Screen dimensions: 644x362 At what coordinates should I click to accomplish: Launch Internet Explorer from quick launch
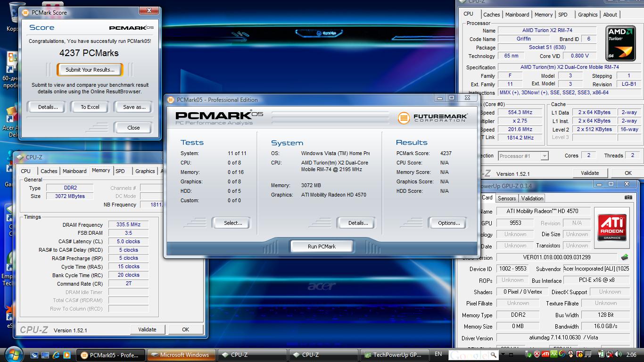click(57, 355)
